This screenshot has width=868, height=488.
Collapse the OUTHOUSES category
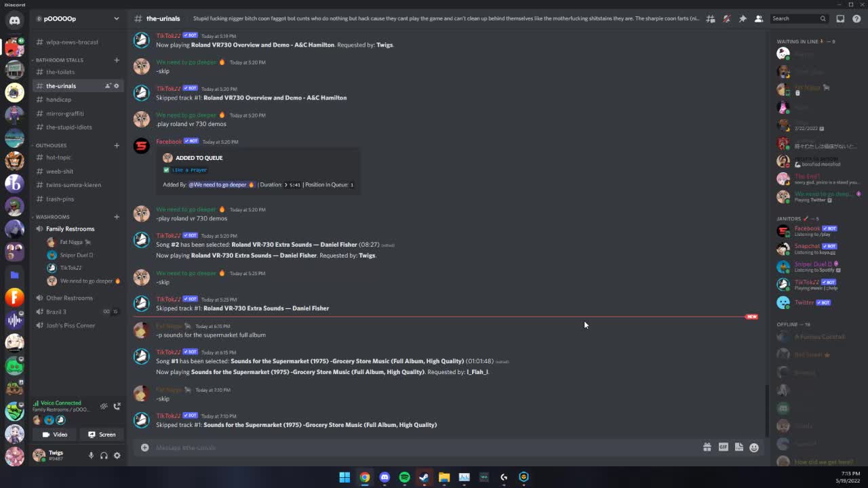[51, 145]
